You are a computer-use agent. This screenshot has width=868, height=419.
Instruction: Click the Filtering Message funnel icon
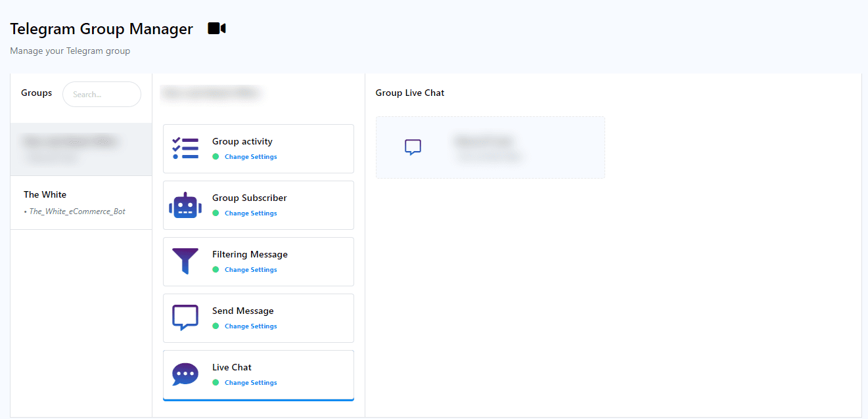[185, 261]
